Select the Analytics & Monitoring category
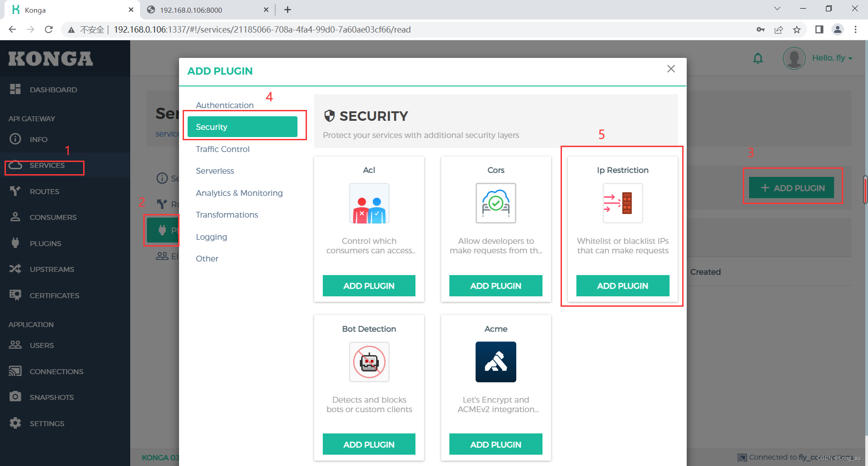The height and width of the screenshot is (466, 868). pos(239,193)
